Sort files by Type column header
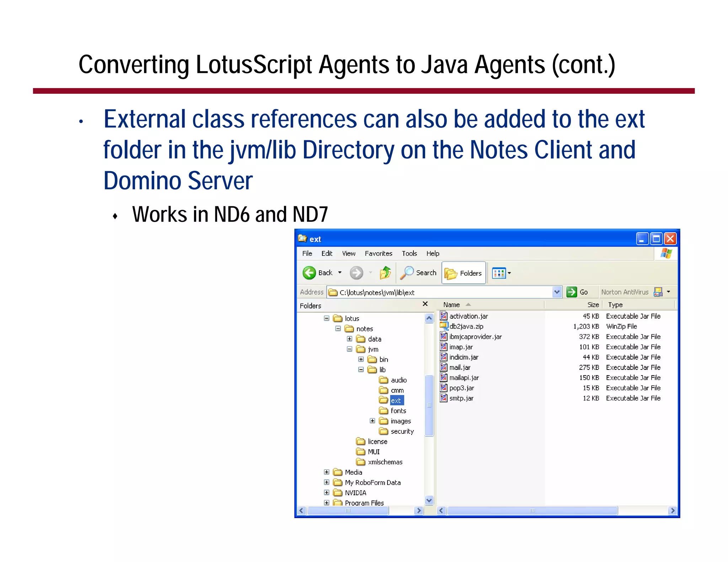 [639, 304]
